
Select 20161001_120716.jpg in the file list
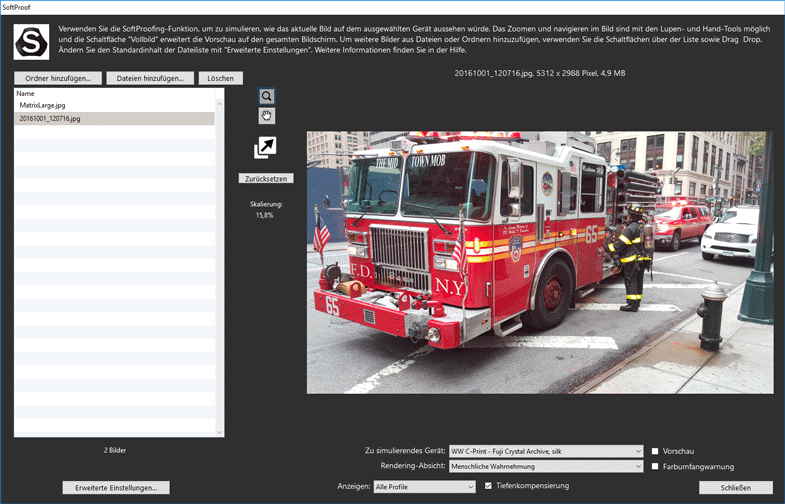pyautogui.click(x=115, y=119)
